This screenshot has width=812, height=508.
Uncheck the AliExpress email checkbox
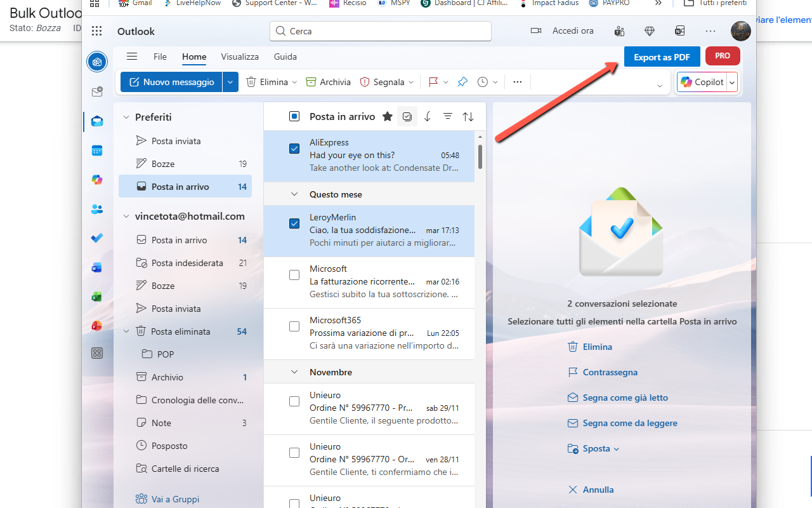(x=294, y=148)
